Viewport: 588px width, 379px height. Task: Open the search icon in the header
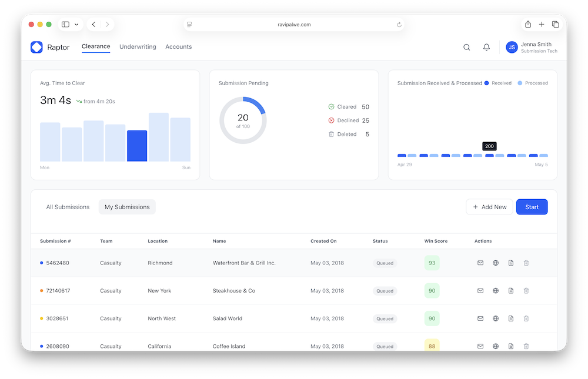466,47
